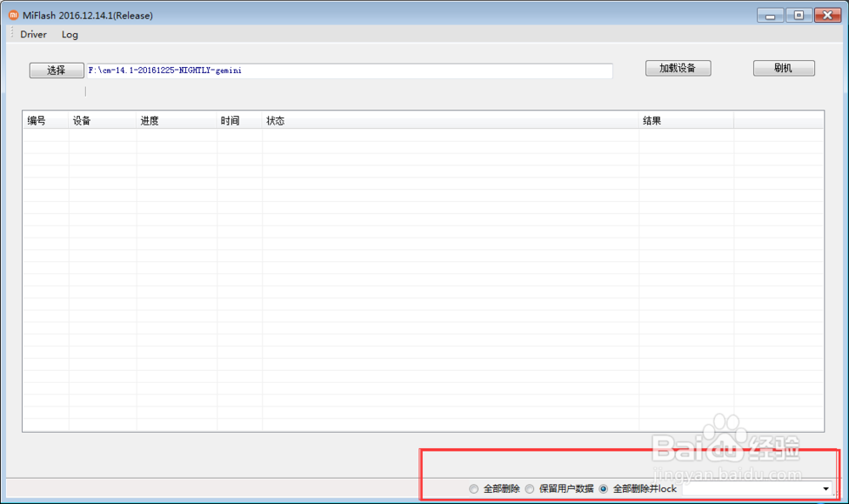Screen dimensions: 849x504
Task: Expand the script dropdown at bottom right
Action: tap(826, 489)
